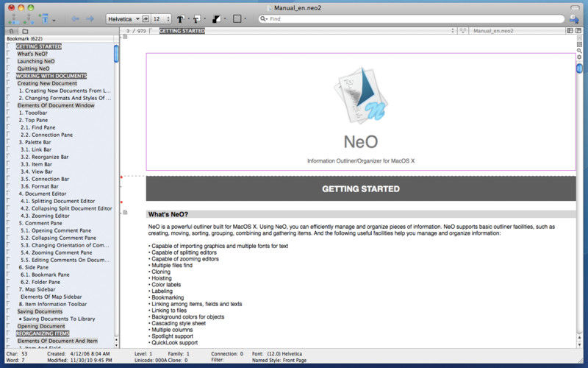Viewport: 588px width, 368px height.
Task: Click the document scrollbar blue thumb
Action: click(579, 68)
